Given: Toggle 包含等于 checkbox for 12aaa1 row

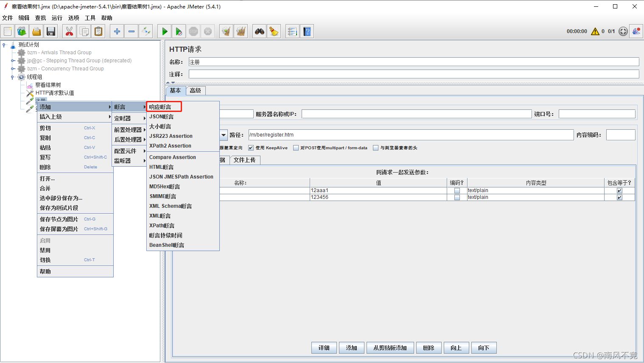Looking at the screenshot, I should (619, 191).
